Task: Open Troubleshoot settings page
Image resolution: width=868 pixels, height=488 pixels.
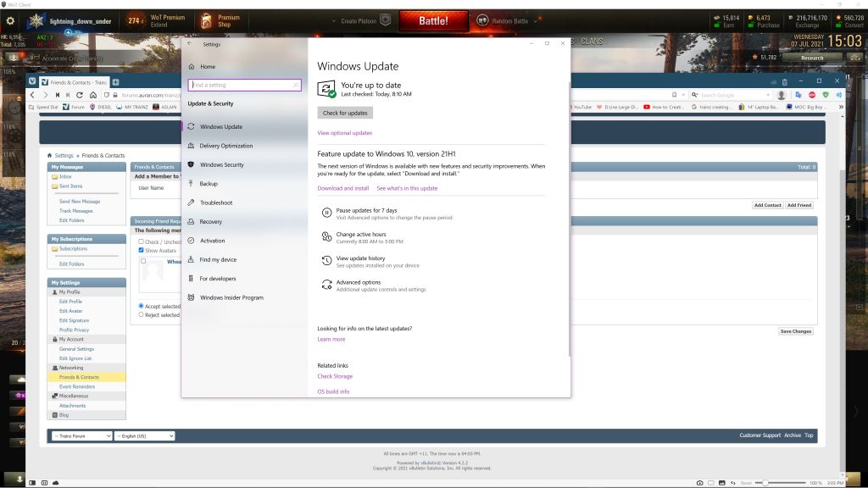Action: point(216,202)
